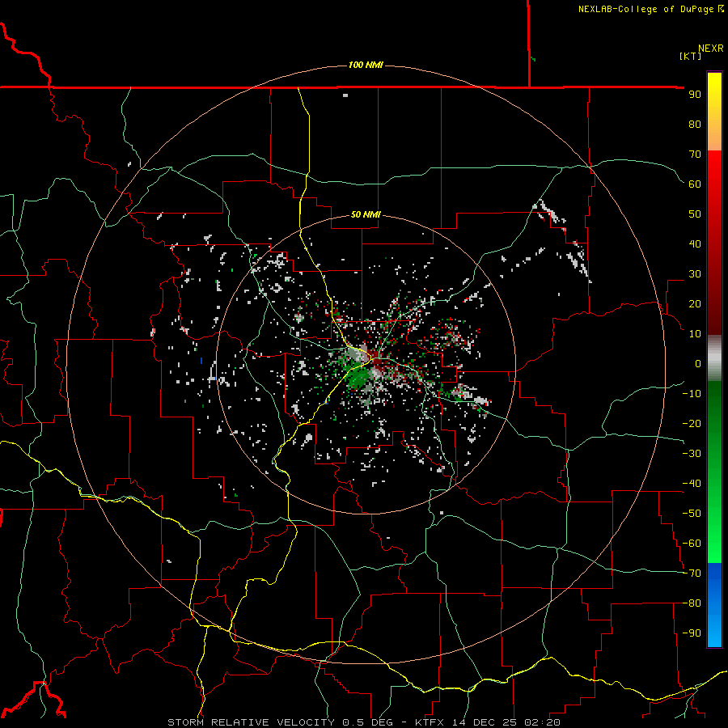Click the 40 value on the velocity scale
Image resolution: width=728 pixels, height=728 pixels.
click(695, 243)
